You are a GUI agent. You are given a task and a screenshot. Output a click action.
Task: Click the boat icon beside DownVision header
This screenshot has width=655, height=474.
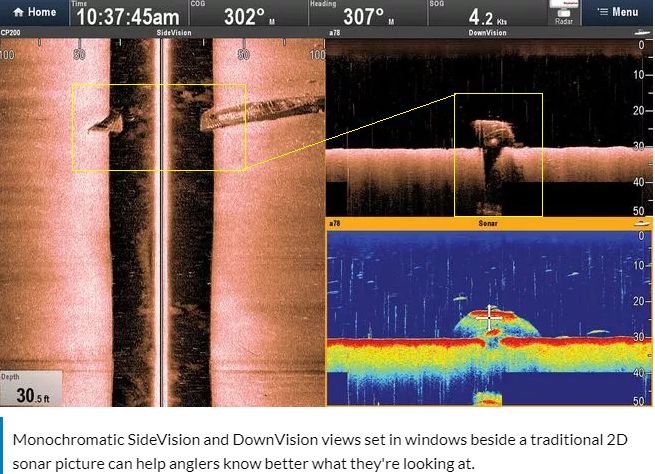click(x=642, y=33)
